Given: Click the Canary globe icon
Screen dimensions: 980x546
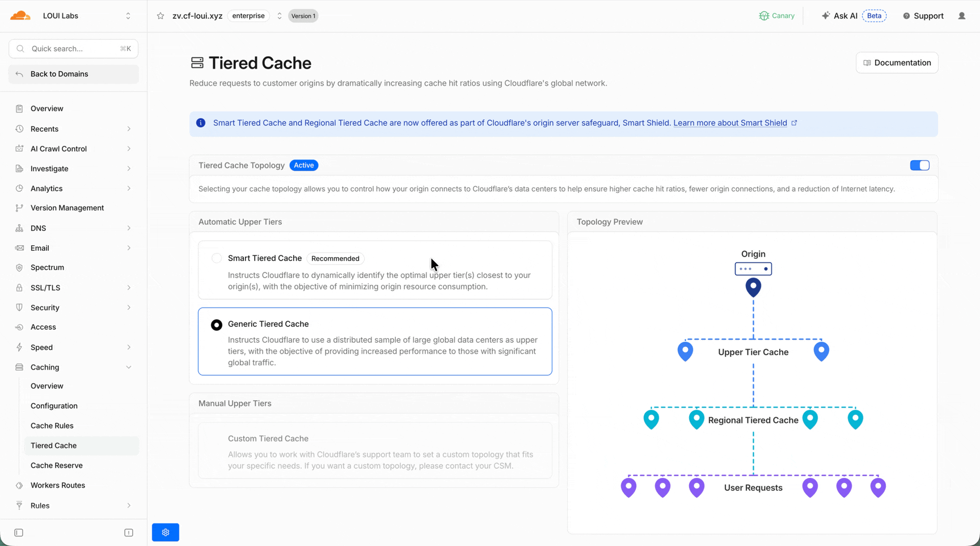Looking at the screenshot, I should click(x=764, y=16).
